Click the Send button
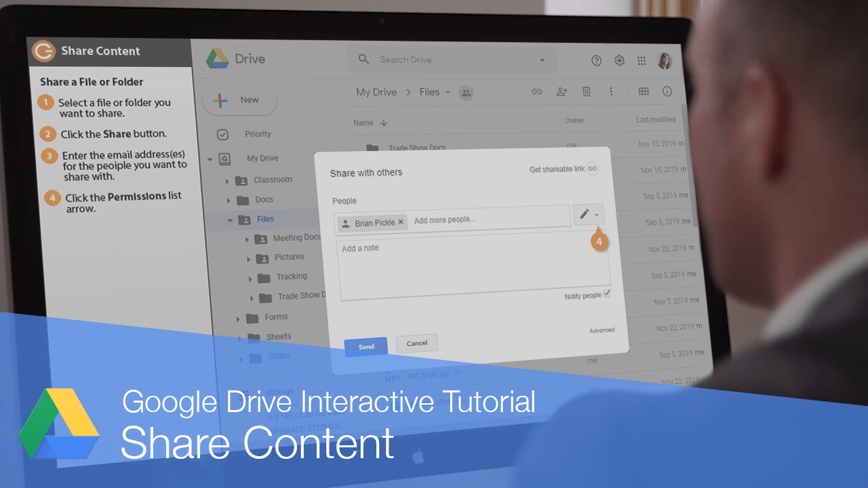The image size is (868, 488). 366,346
